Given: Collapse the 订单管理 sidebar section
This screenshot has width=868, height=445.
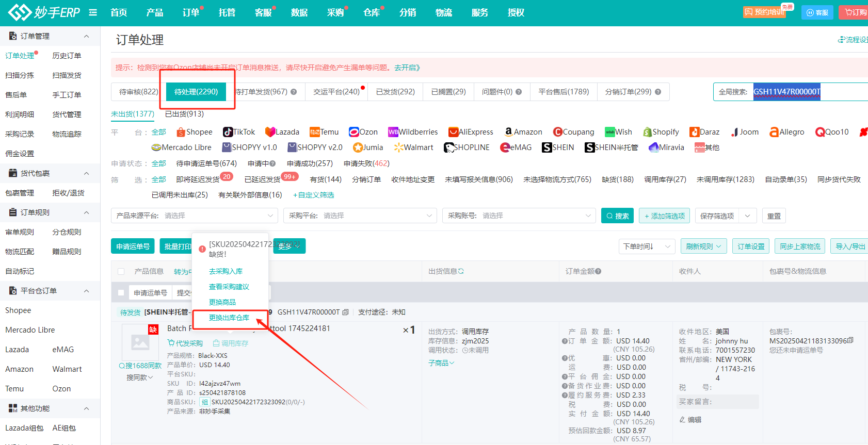Looking at the screenshot, I should click(87, 36).
